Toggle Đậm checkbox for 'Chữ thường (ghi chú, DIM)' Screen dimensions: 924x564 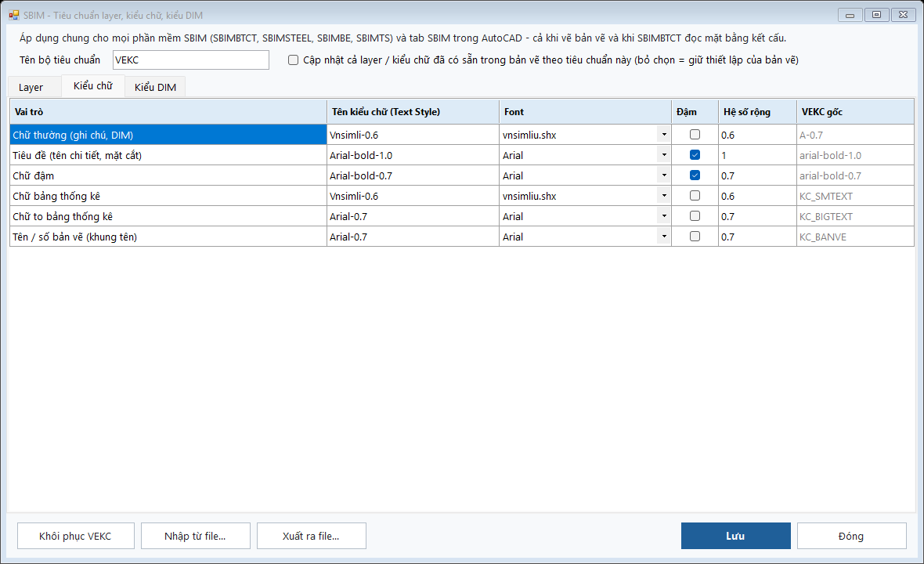click(x=695, y=135)
